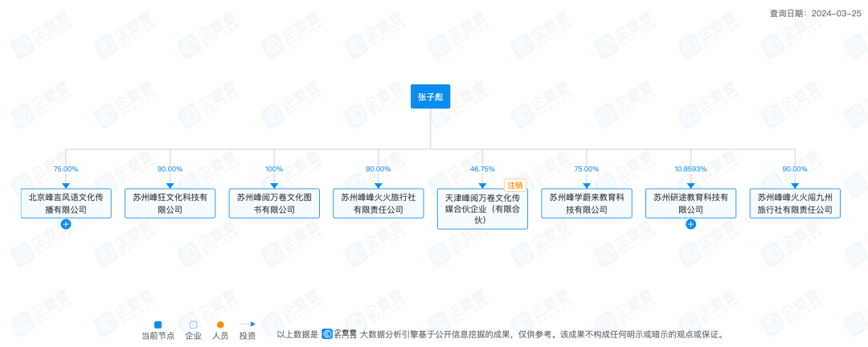Click the 10.8593% shareholding label

coord(690,169)
